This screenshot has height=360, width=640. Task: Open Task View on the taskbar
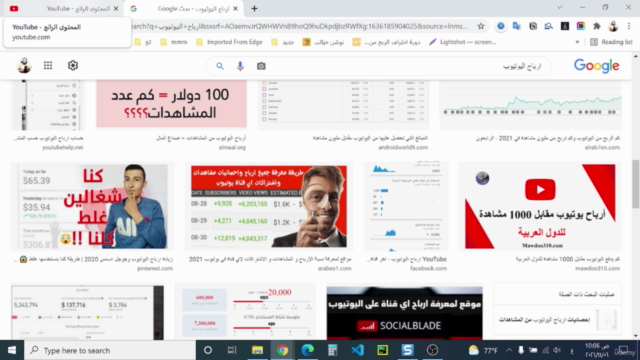click(232, 350)
